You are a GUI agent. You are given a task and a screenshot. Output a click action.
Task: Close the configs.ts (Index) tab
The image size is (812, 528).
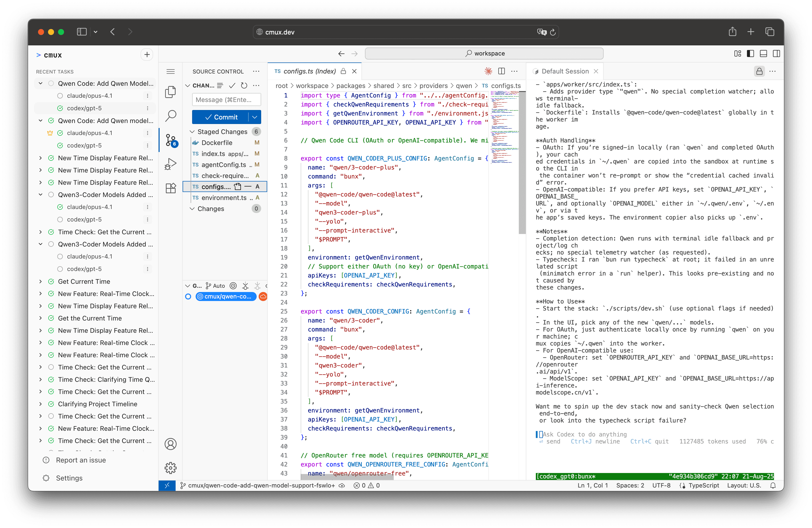pos(354,71)
